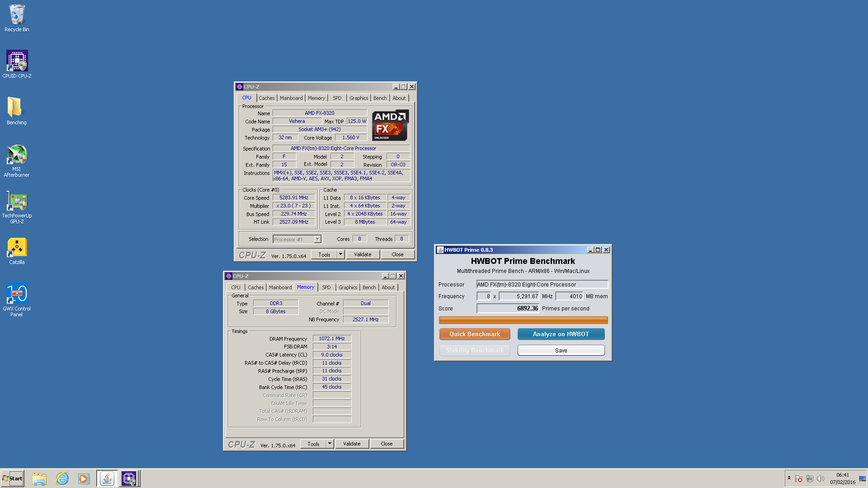Open About tab in lower CPU-Z
Image resolution: width=868 pixels, height=488 pixels.
click(388, 287)
